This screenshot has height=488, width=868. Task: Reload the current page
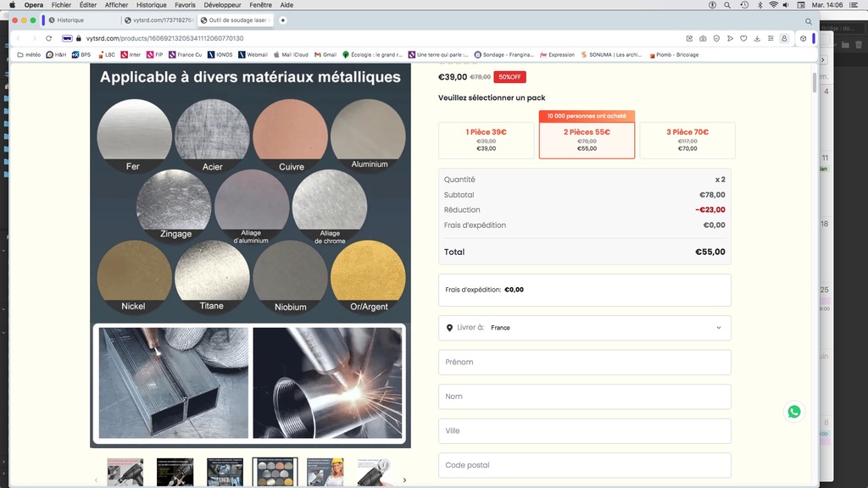pyautogui.click(x=49, y=38)
